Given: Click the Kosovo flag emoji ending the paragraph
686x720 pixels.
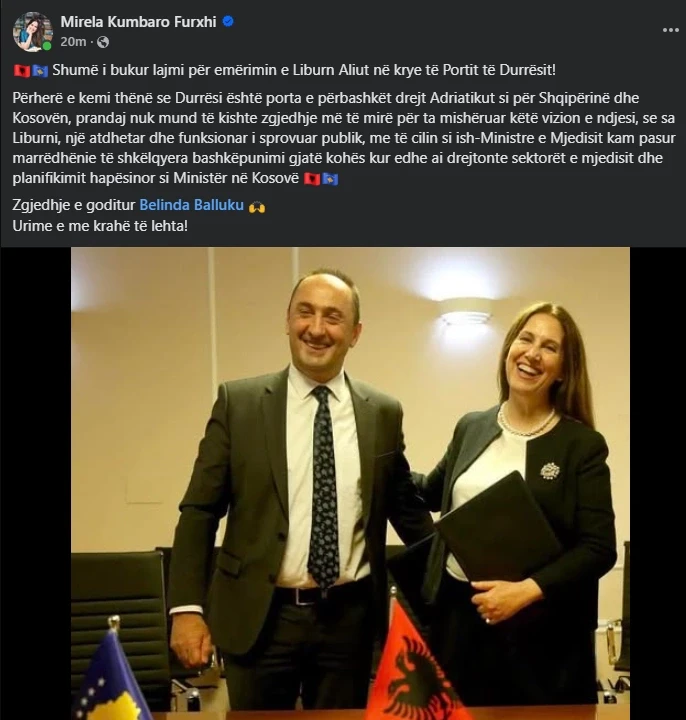Looking at the screenshot, I should (x=330, y=179).
